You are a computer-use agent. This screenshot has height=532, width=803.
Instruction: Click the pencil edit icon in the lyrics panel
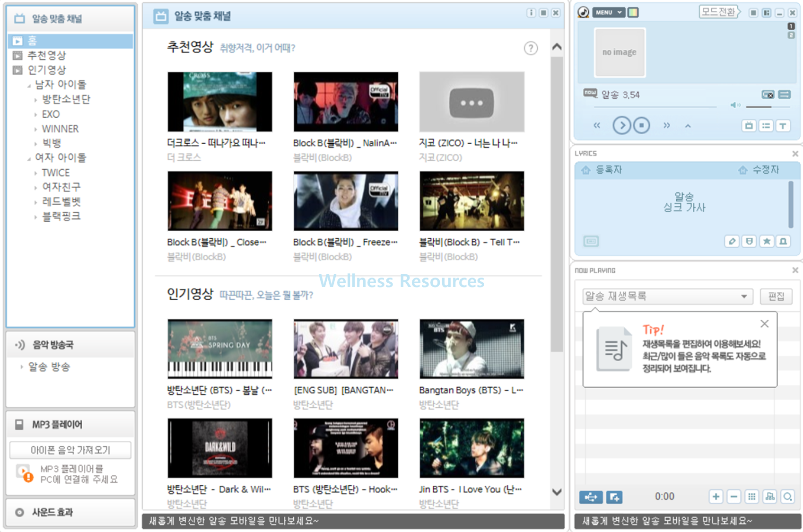click(x=732, y=242)
